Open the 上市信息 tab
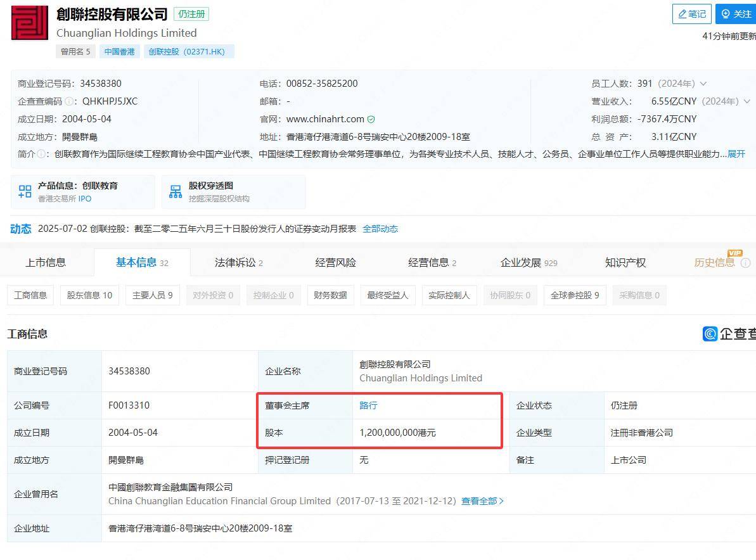The width and height of the screenshot is (756, 560). [46, 263]
